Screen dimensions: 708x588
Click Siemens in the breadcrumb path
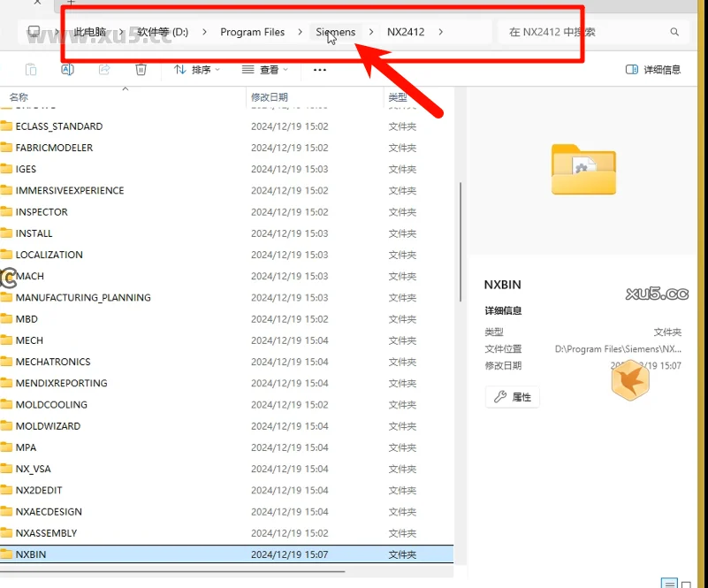pyautogui.click(x=335, y=31)
